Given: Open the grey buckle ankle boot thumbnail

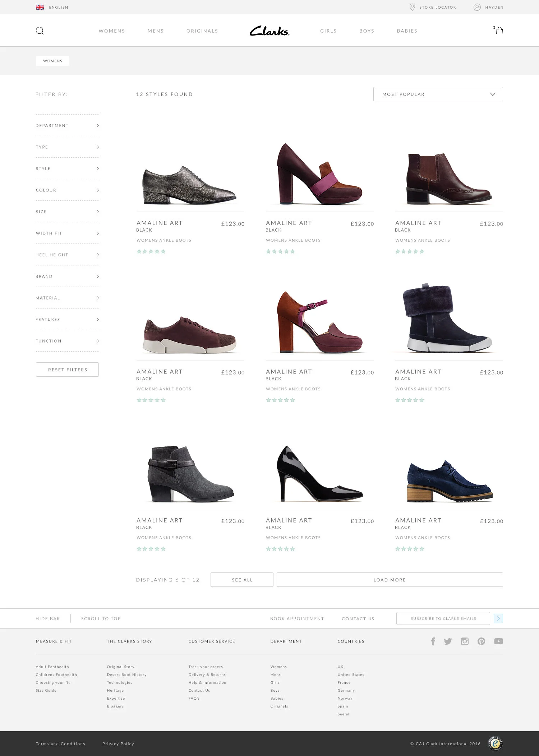Looking at the screenshot, I should pyautogui.click(x=191, y=474).
